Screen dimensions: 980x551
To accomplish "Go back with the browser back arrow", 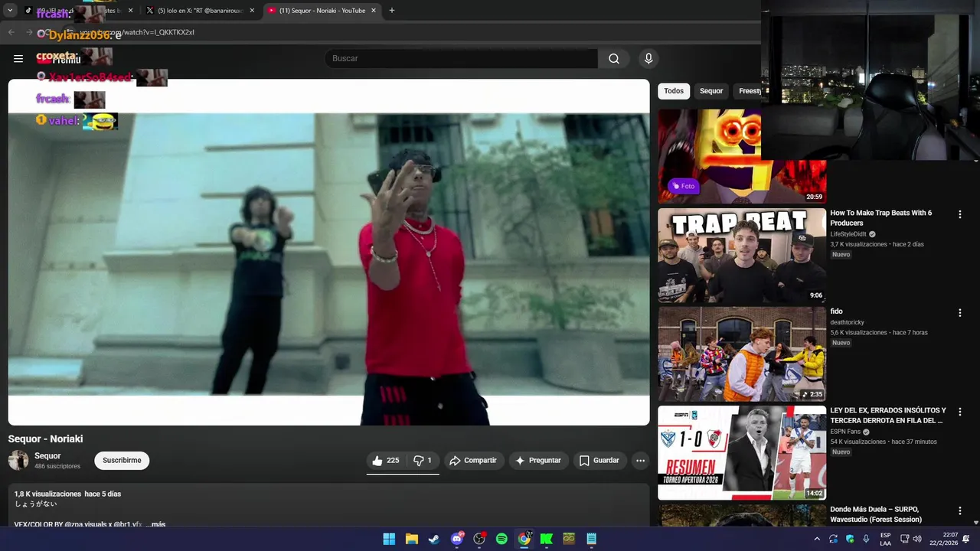I will [x=11, y=32].
